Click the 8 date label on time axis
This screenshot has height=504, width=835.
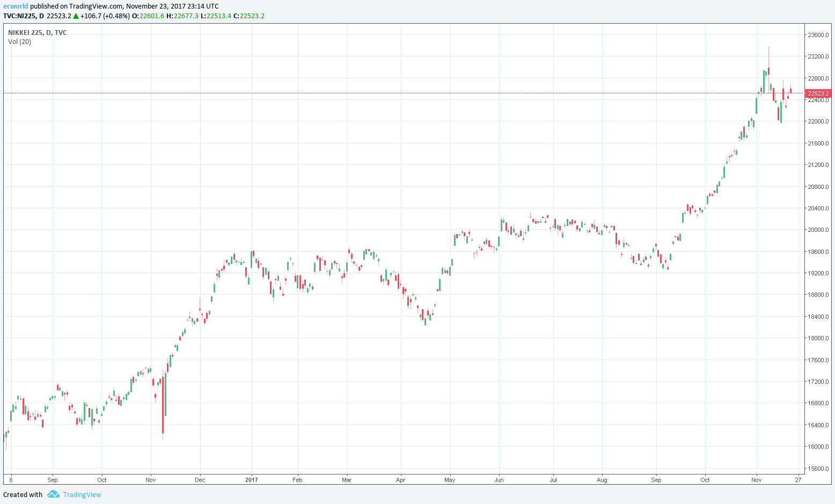coord(11,480)
